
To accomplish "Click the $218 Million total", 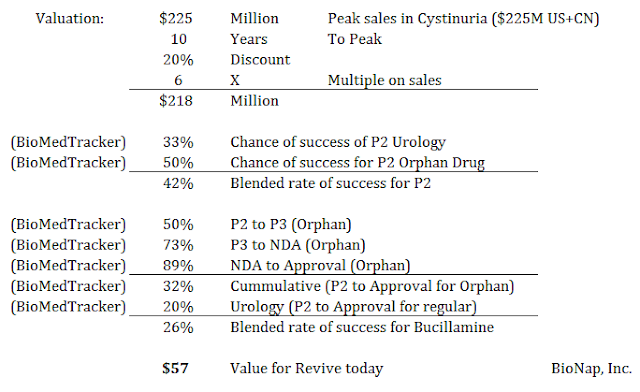I will click(x=176, y=101).
